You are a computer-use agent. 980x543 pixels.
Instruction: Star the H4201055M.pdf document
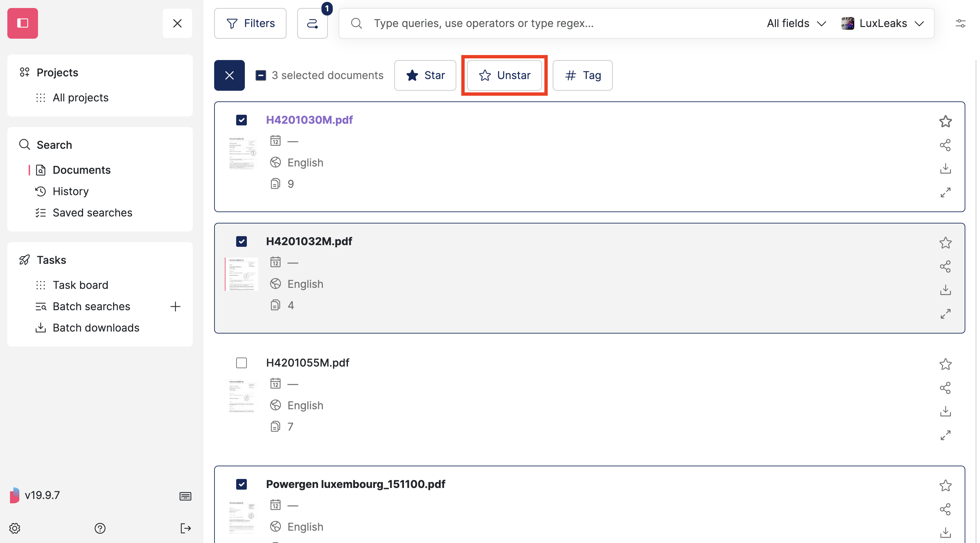point(945,364)
